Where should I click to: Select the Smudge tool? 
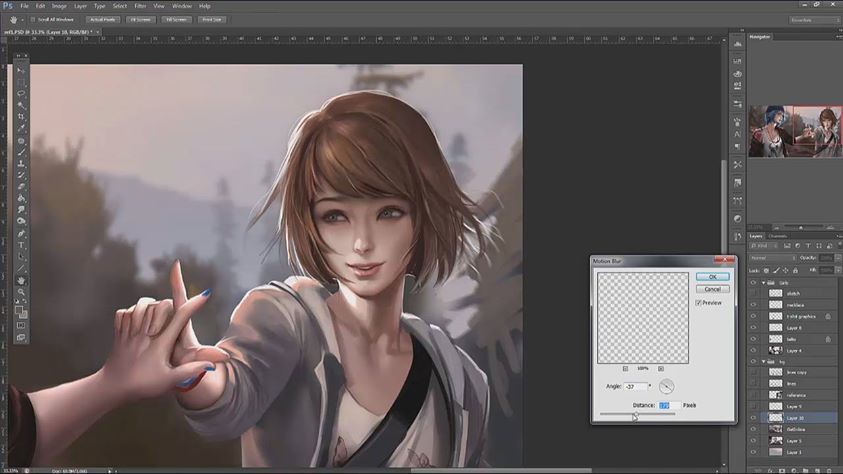(x=21, y=210)
